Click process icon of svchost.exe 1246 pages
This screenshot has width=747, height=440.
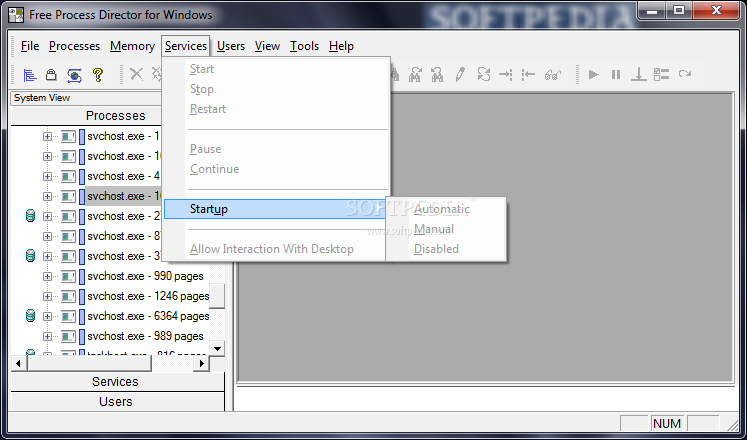68,296
